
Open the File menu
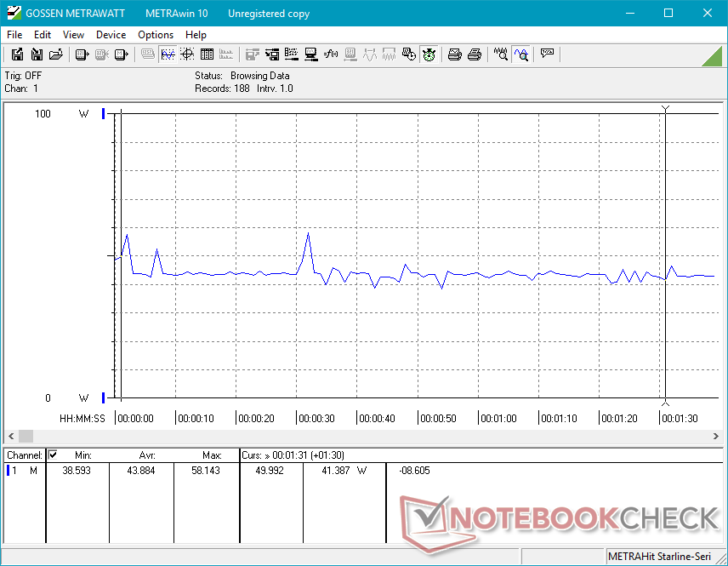[14, 35]
